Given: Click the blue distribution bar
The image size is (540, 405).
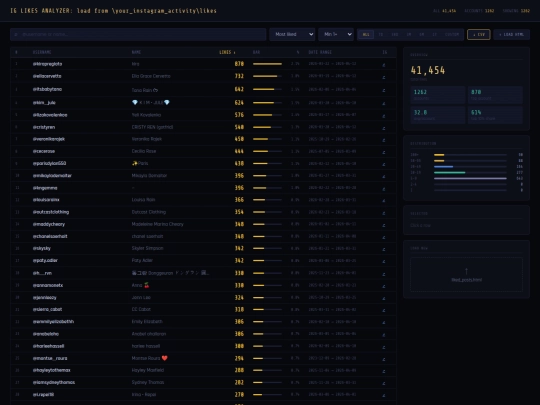Looking at the screenshot, I should click(444, 167).
